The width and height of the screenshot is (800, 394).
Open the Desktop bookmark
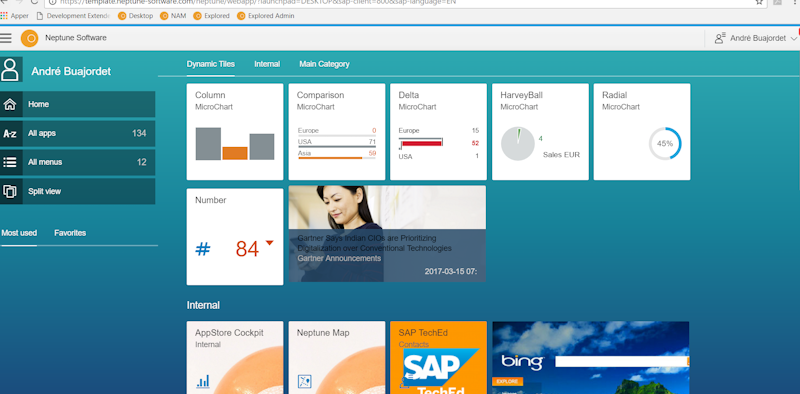tap(135, 16)
